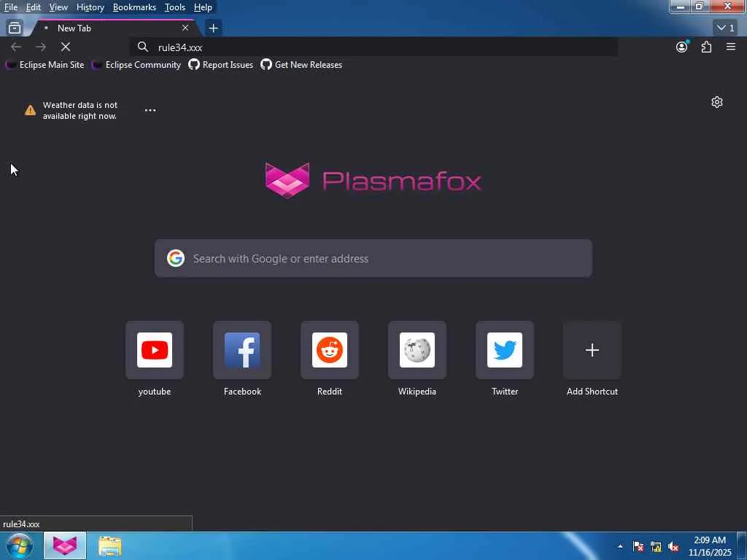The height and width of the screenshot is (560, 747).
Task: Open the weather widget three-dot menu
Action: click(150, 110)
